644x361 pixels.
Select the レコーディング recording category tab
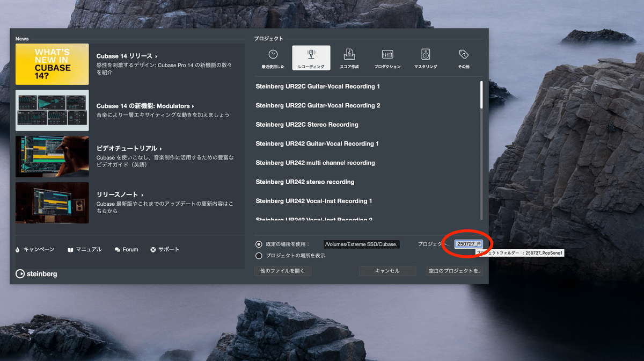(311, 59)
